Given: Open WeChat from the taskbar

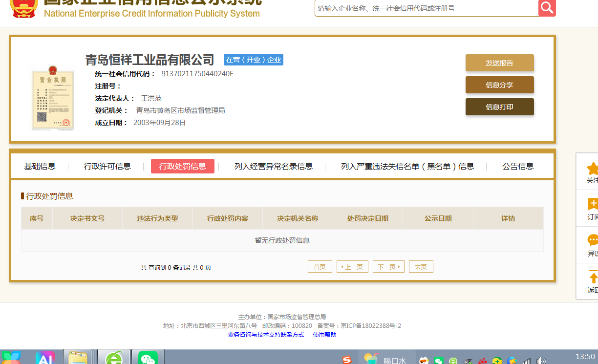Looking at the screenshot, I should [148, 357].
